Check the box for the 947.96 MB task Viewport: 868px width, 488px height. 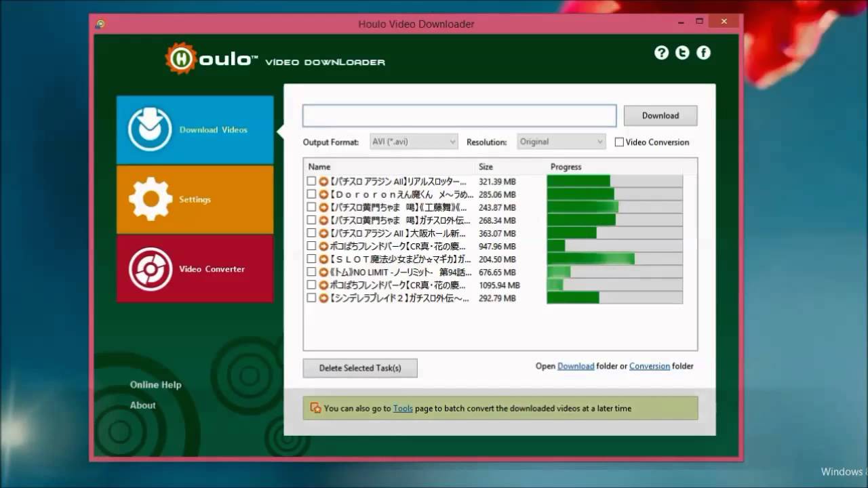pos(311,246)
